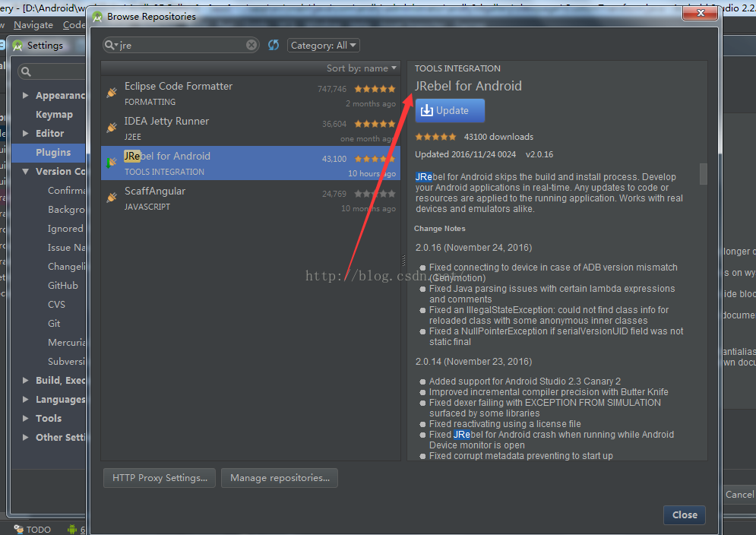
Task: Click the description panel scrollbar thumb
Action: 703,174
